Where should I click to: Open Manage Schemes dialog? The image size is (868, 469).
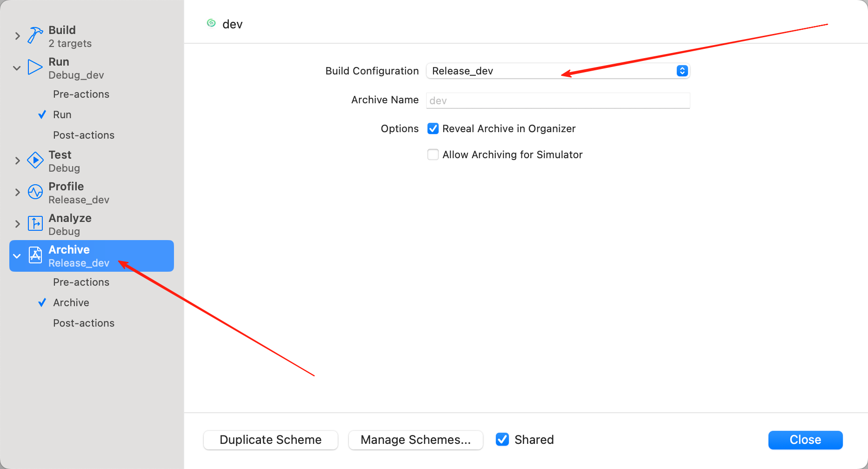pos(415,440)
